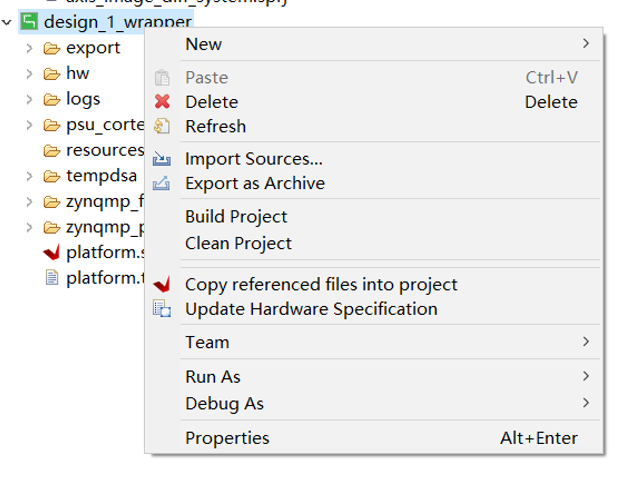This screenshot has height=483, width=629.
Task: Expand the tempdsa folder arrow
Action: tap(30, 176)
